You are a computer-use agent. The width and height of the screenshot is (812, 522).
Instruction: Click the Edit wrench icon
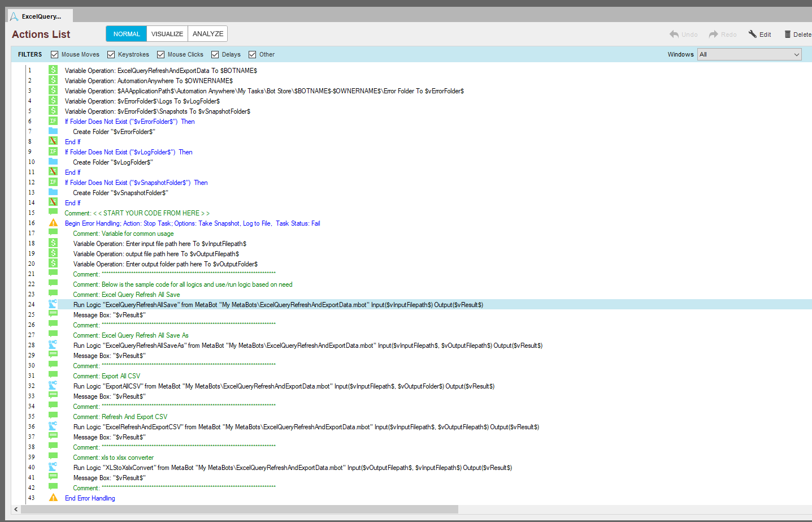[x=753, y=34]
